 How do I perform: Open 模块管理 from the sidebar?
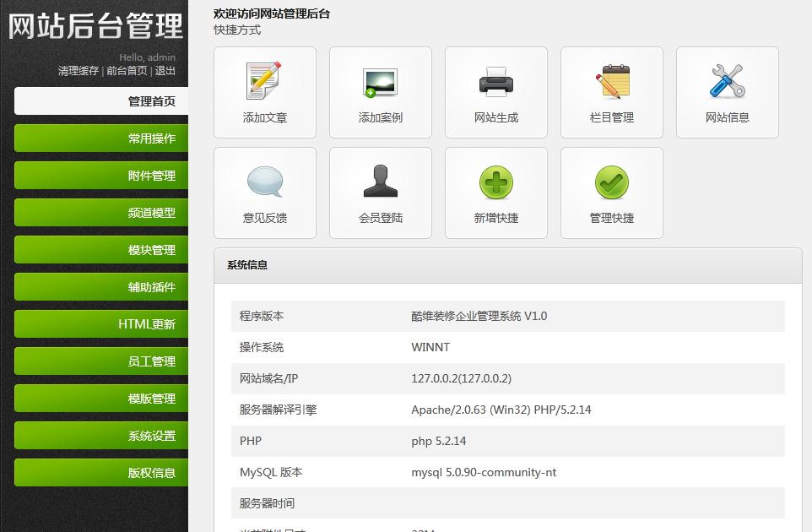click(100, 249)
